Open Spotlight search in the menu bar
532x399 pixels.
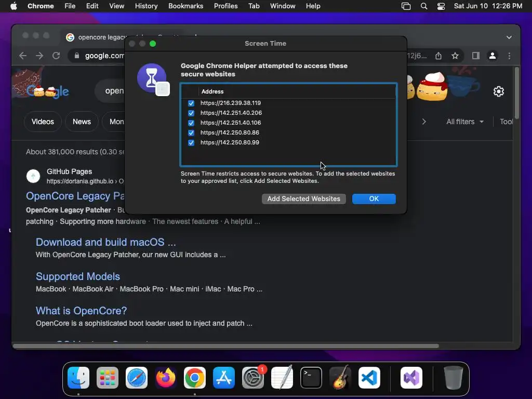424,6
